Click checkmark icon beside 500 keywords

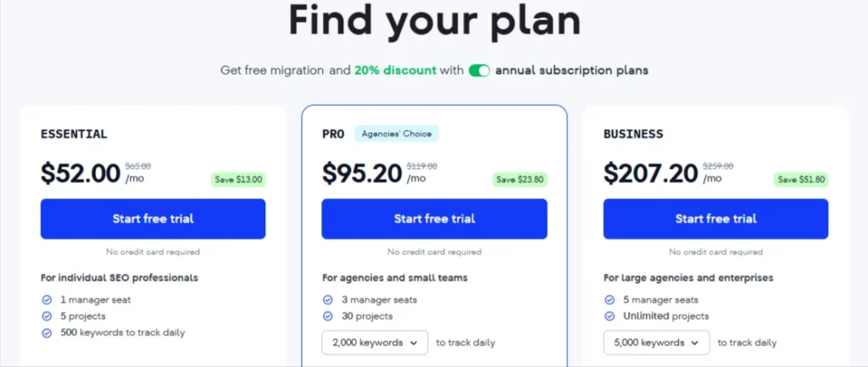pyautogui.click(x=47, y=333)
